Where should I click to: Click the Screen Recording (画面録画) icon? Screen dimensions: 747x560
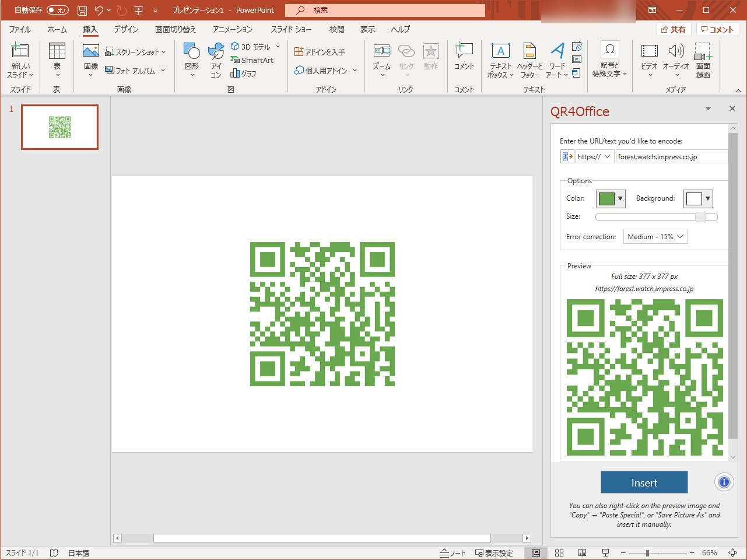tap(703, 52)
